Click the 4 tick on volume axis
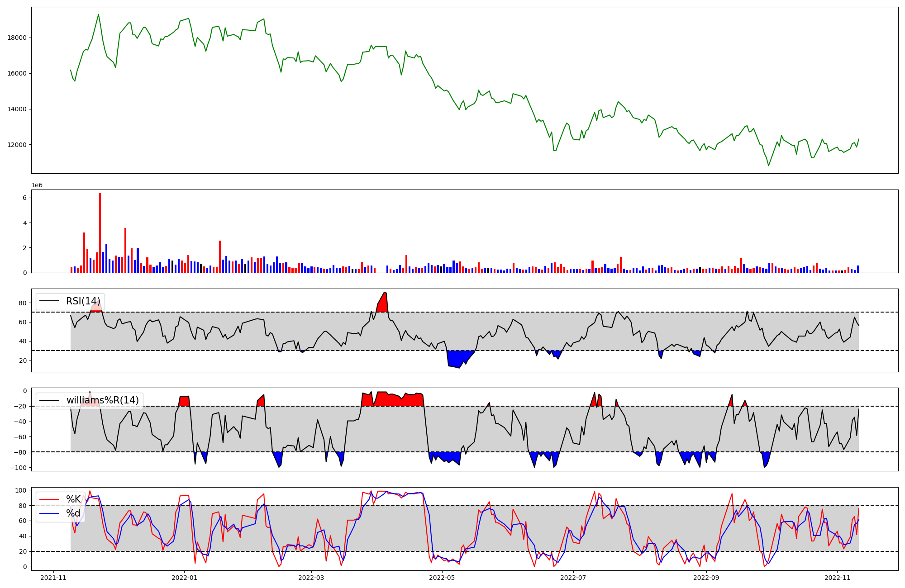The image size is (905, 588). pyautogui.click(x=25, y=223)
